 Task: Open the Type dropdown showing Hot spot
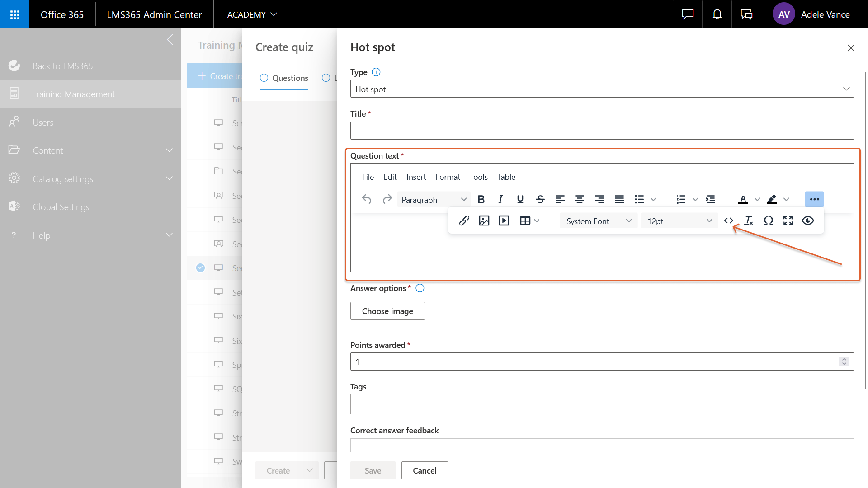pos(602,89)
